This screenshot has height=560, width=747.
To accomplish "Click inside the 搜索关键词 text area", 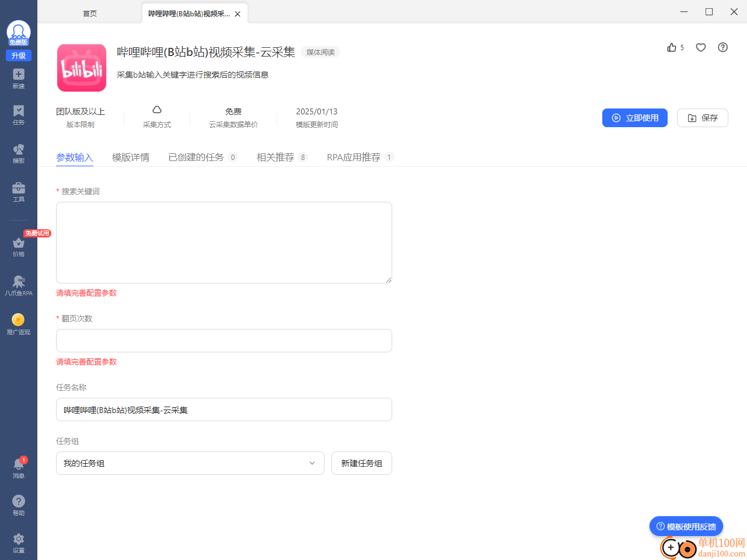I will coord(224,243).
